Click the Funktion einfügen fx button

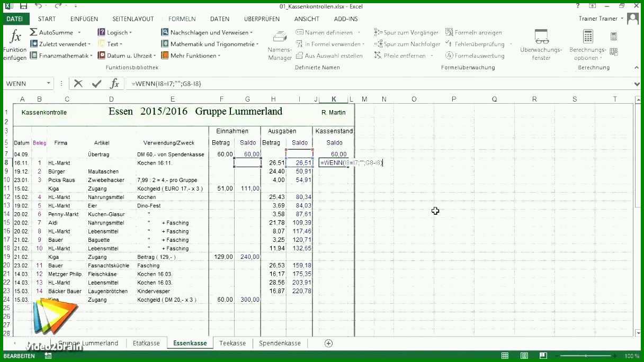point(15,45)
